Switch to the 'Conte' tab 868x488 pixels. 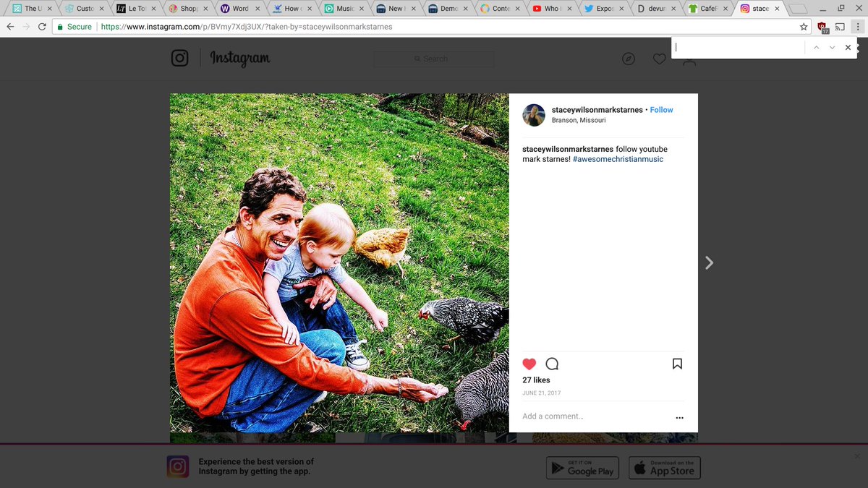(x=498, y=9)
